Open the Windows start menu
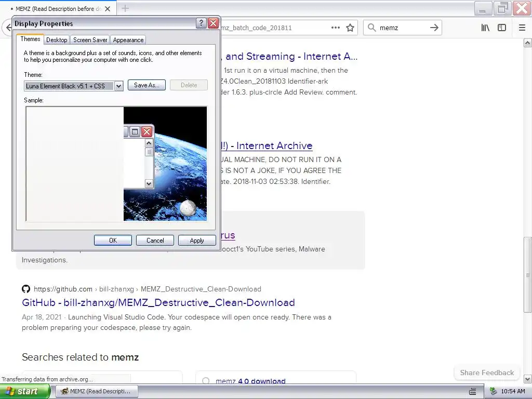 [24, 391]
